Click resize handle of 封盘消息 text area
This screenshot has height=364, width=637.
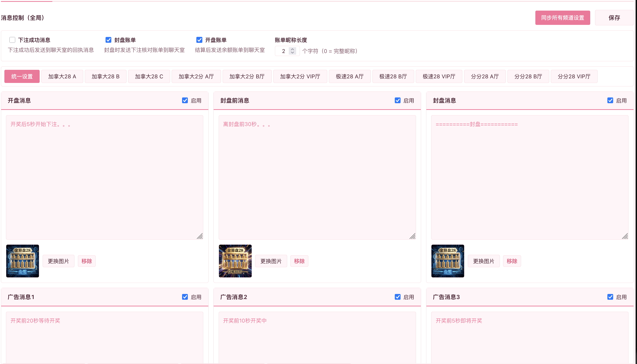tap(625, 236)
